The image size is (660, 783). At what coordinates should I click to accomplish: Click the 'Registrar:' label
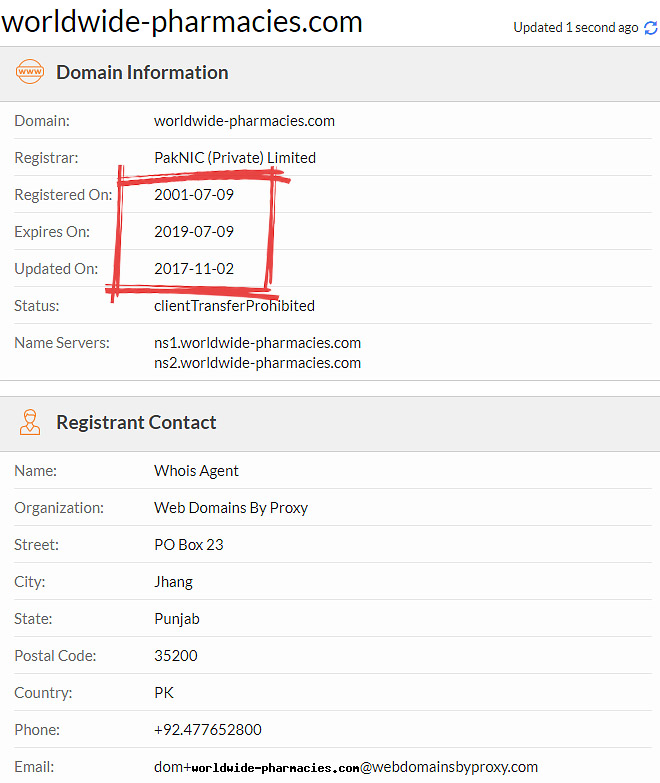[46, 158]
